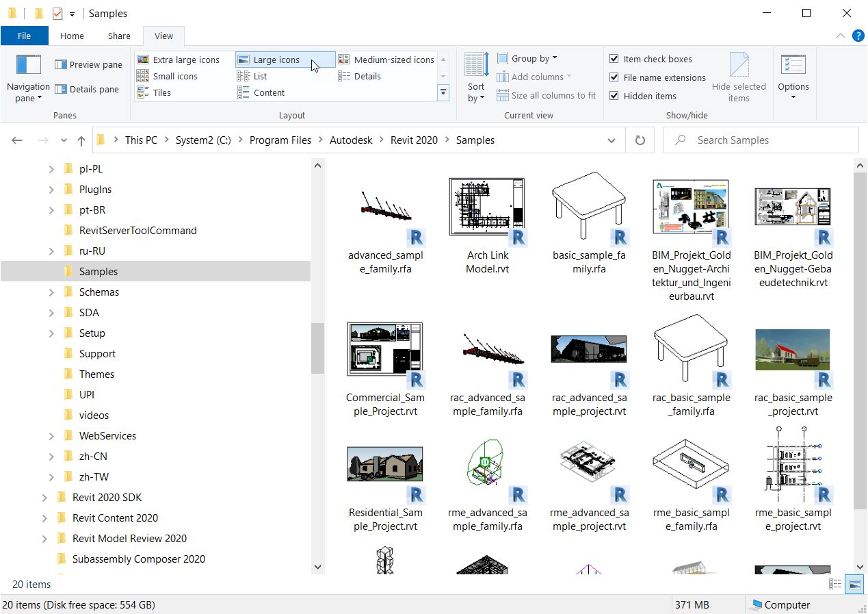Expand the Schemas folder

(51, 292)
